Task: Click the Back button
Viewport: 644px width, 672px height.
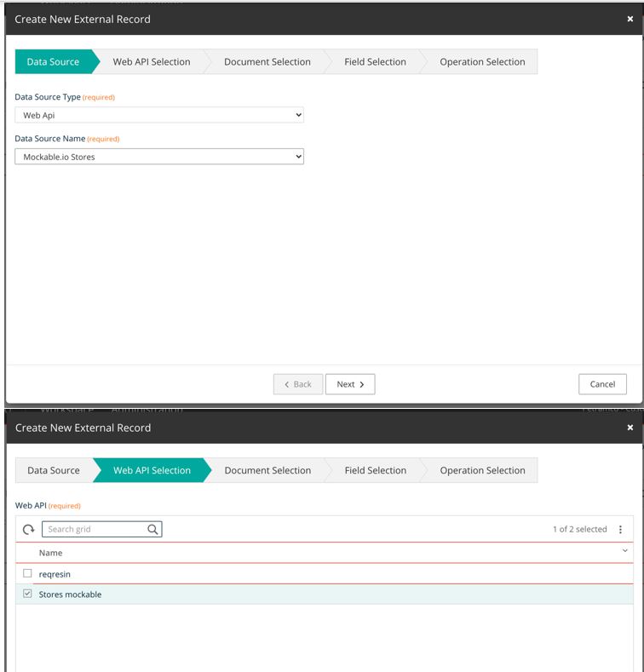Action: click(x=298, y=384)
